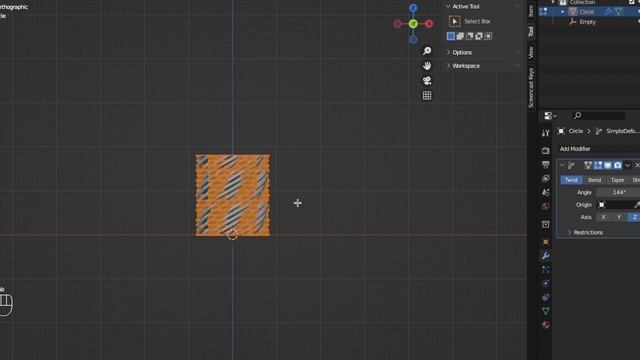This screenshot has height=360, width=640.
Task: Select the Bend deform mode
Action: 595,180
